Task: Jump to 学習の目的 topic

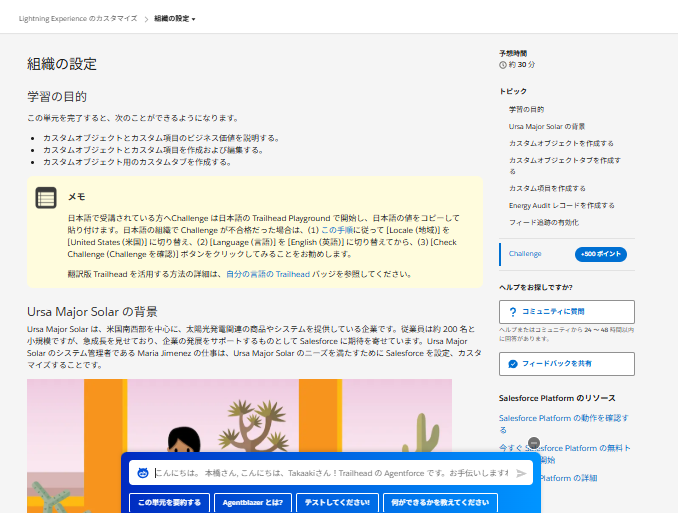Action: pos(526,109)
